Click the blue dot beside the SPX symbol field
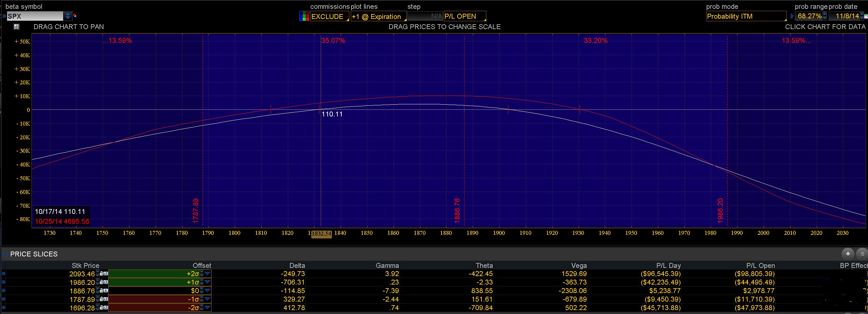The width and height of the screenshot is (868, 314). 4,16
